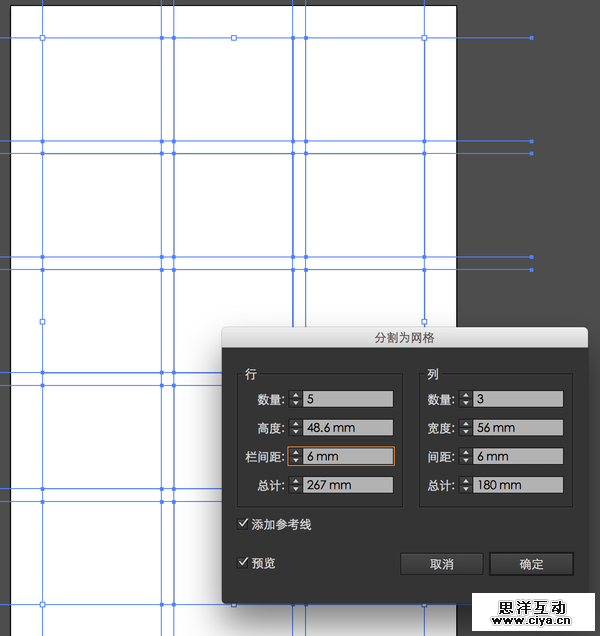The width and height of the screenshot is (600, 636).
Task: Click the row 高度 stepper arrows
Action: coord(295,428)
